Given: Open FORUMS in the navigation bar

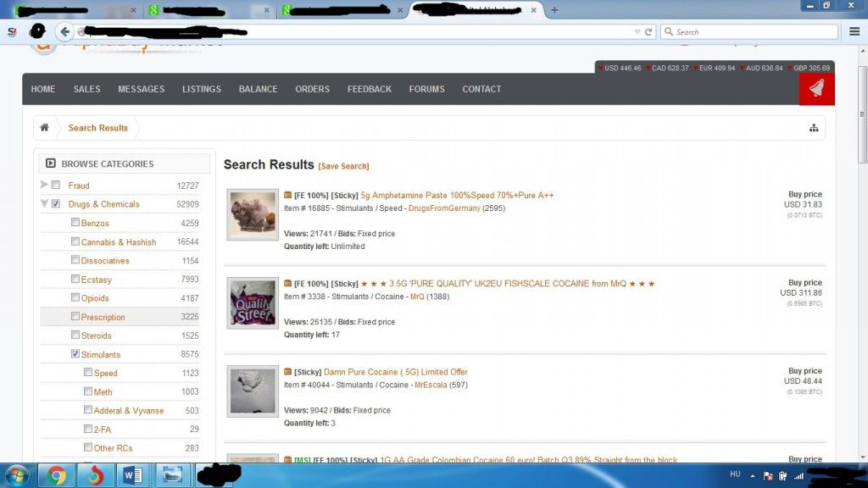Looking at the screenshot, I should pos(427,89).
